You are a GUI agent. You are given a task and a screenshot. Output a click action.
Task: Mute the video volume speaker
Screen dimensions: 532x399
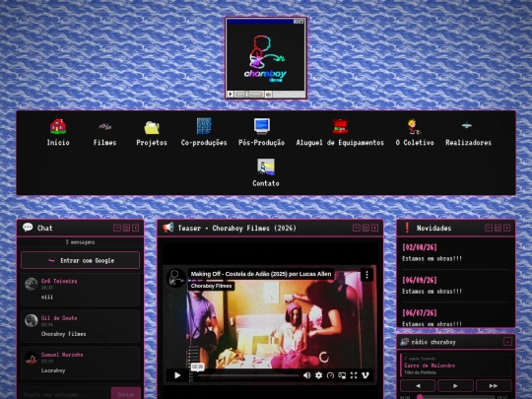[306, 375]
